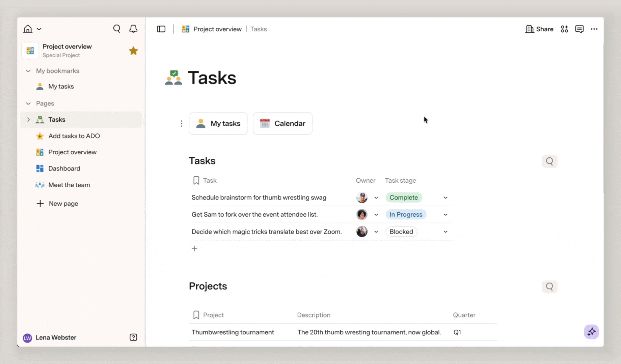Add a new task row with plus
Image resolution: width=621 pixels, height=364 pixels.
194,248
